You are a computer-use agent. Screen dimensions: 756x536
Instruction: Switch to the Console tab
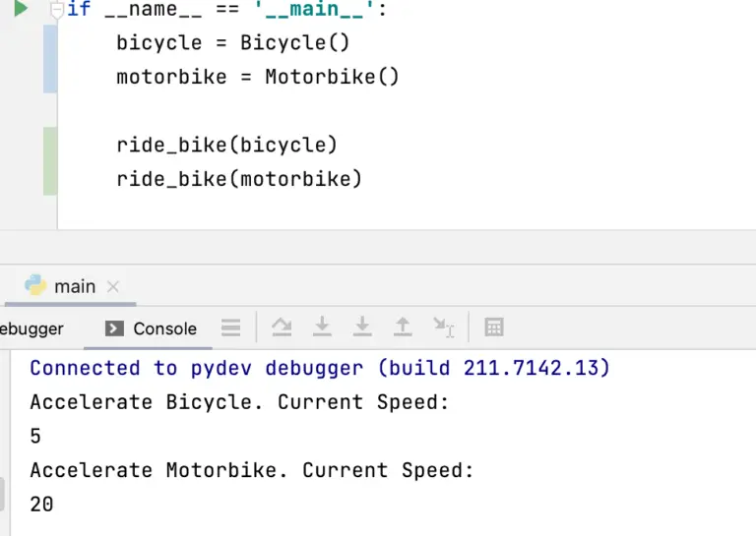pyautogui.click(x=152, y=328)
